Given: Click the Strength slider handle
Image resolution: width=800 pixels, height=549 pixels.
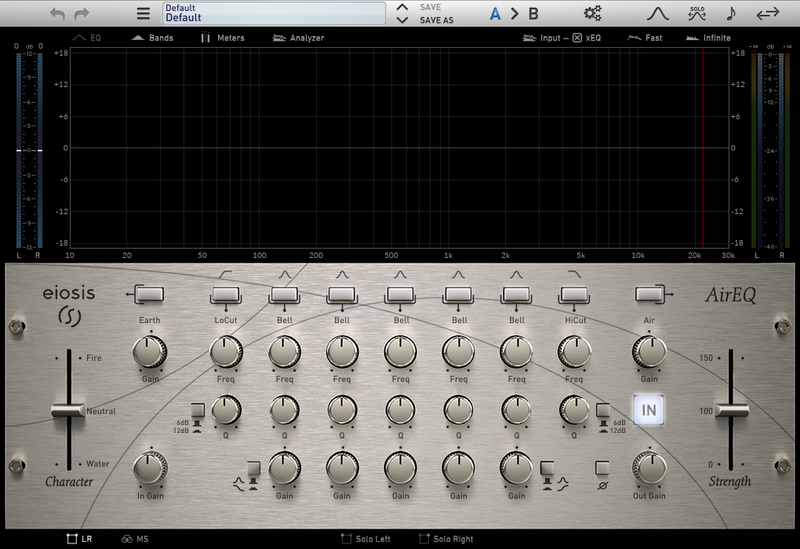Looking at the screenshot, I should click(731, 410).
